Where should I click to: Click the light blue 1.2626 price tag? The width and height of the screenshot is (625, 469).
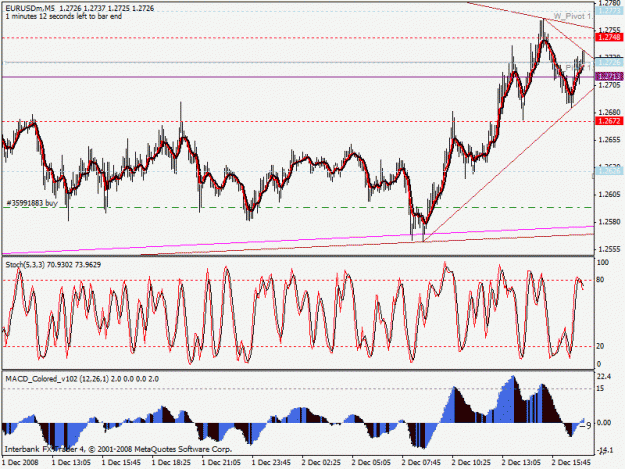coord(609,171)
